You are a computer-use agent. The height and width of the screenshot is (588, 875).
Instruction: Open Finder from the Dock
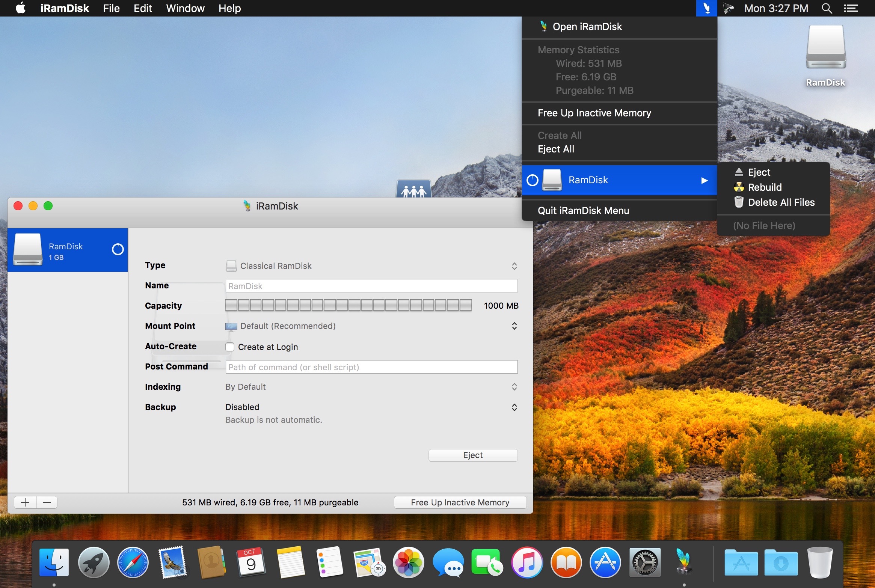click(x=54, y=562)
